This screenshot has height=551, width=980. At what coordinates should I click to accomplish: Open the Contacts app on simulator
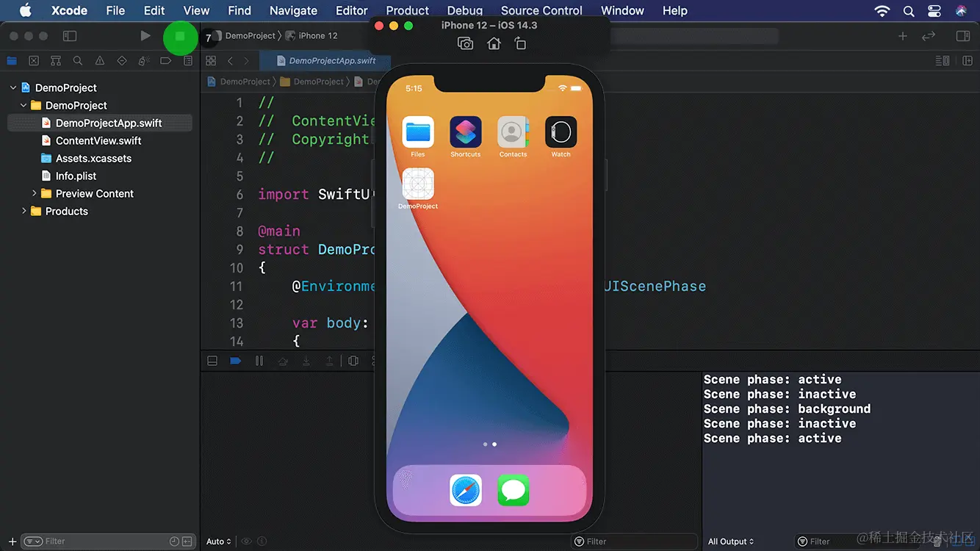coord(513,132)
